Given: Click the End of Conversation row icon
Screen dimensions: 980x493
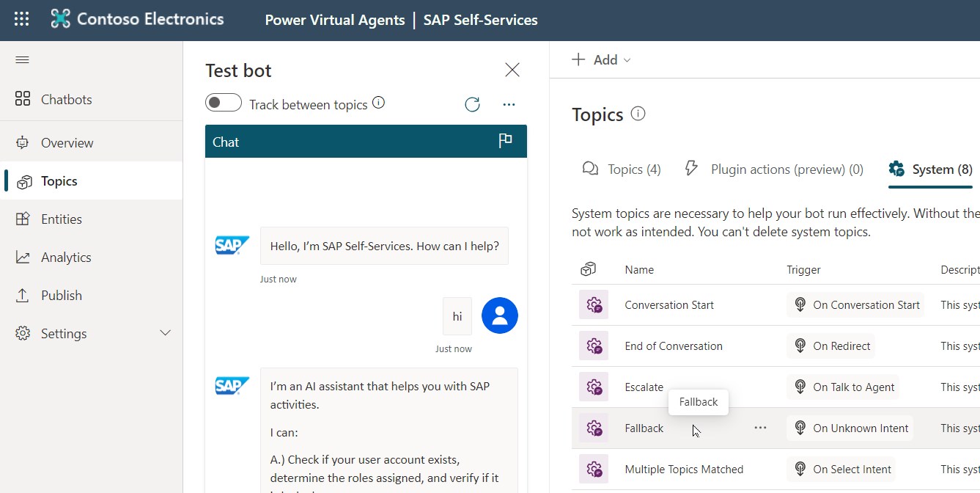Looking at the screenshot, I should [594, 346].
